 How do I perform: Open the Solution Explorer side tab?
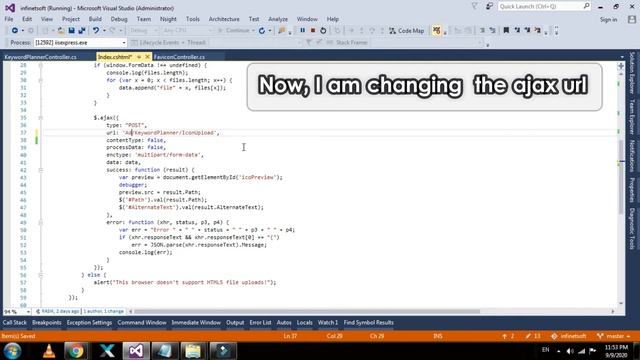(632, 73)
